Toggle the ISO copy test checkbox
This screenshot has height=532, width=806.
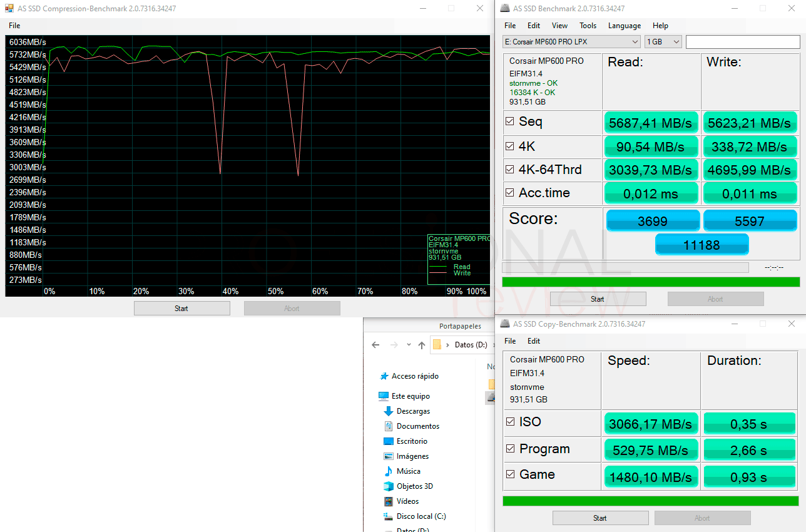tap(511, 422)
